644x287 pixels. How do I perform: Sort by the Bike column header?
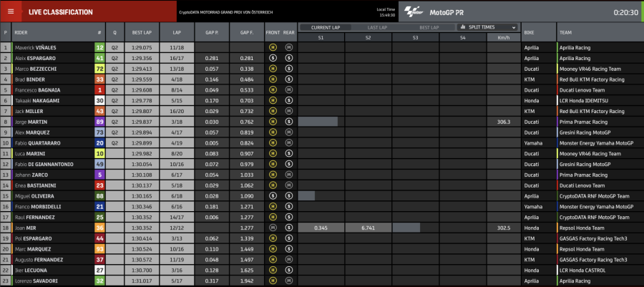[538, 32]
